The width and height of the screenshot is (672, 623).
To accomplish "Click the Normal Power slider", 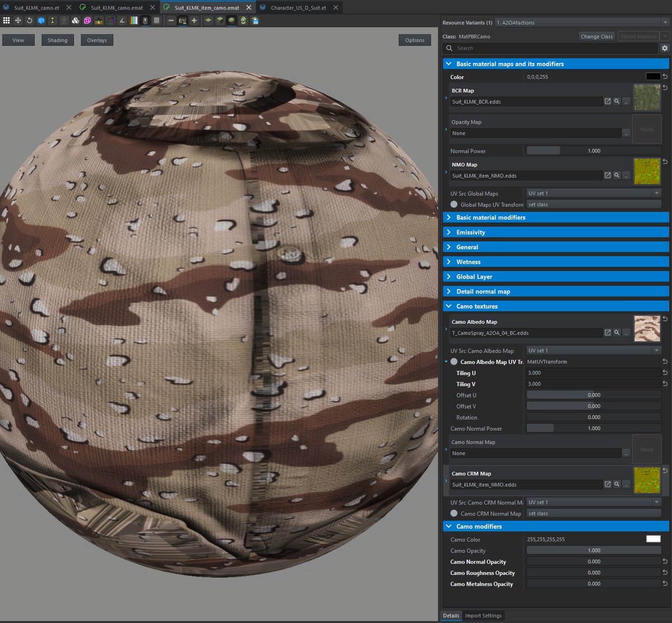I will pos(594,151).
